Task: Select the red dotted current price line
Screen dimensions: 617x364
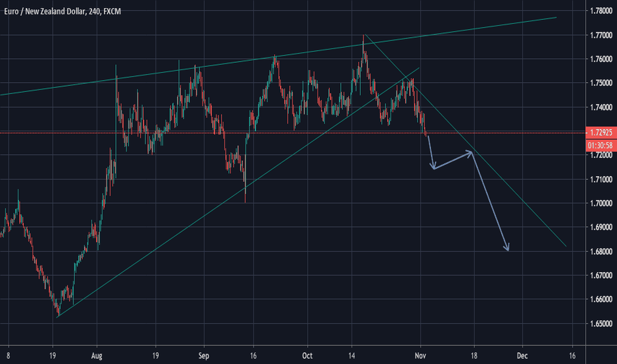Action: coord(293,133)
